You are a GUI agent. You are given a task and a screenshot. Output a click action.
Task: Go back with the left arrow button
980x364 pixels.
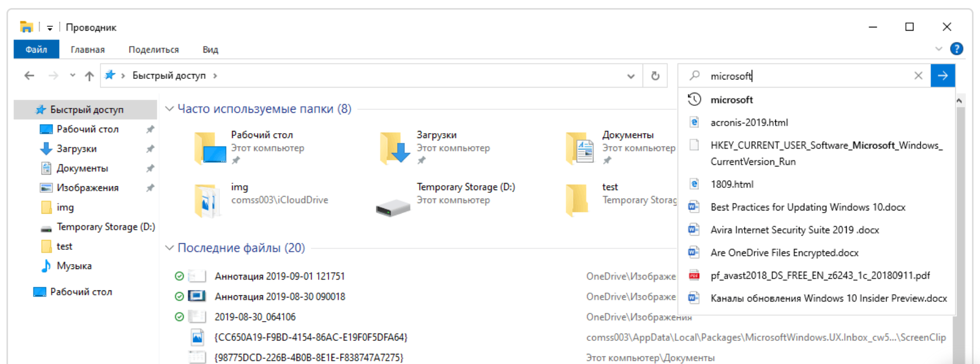coord(29,76)
